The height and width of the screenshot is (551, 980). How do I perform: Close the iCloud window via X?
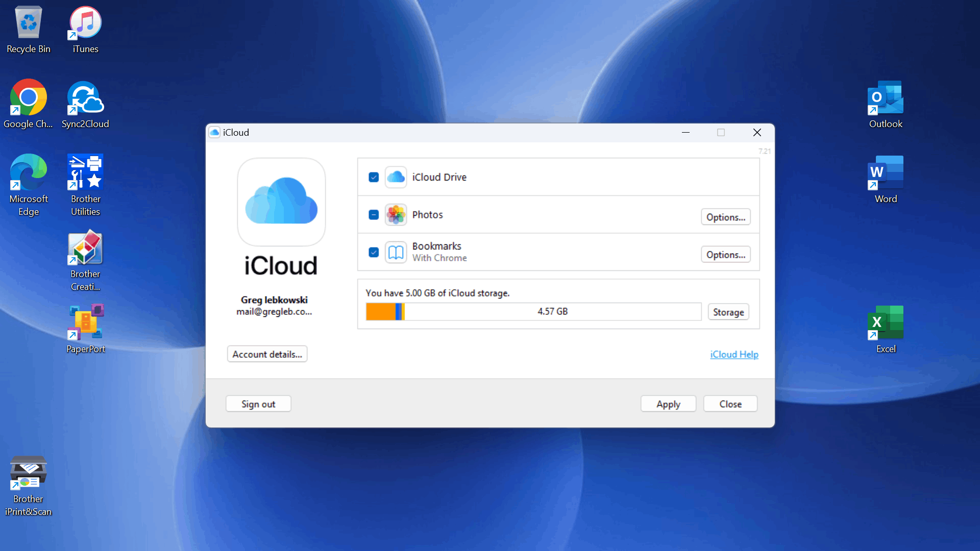757,133
